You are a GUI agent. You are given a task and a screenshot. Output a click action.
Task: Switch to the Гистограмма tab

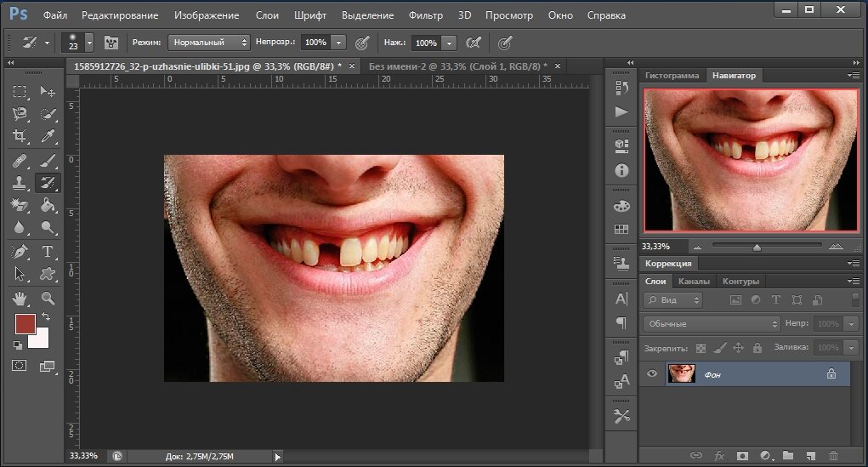pyautogui.click(x=672, y=76)
